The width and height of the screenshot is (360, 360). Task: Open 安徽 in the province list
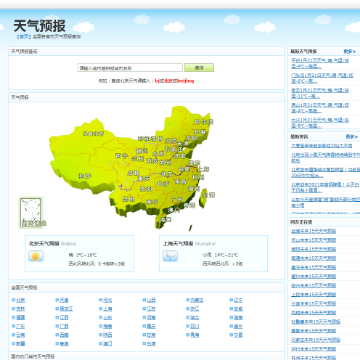(238, 309)
